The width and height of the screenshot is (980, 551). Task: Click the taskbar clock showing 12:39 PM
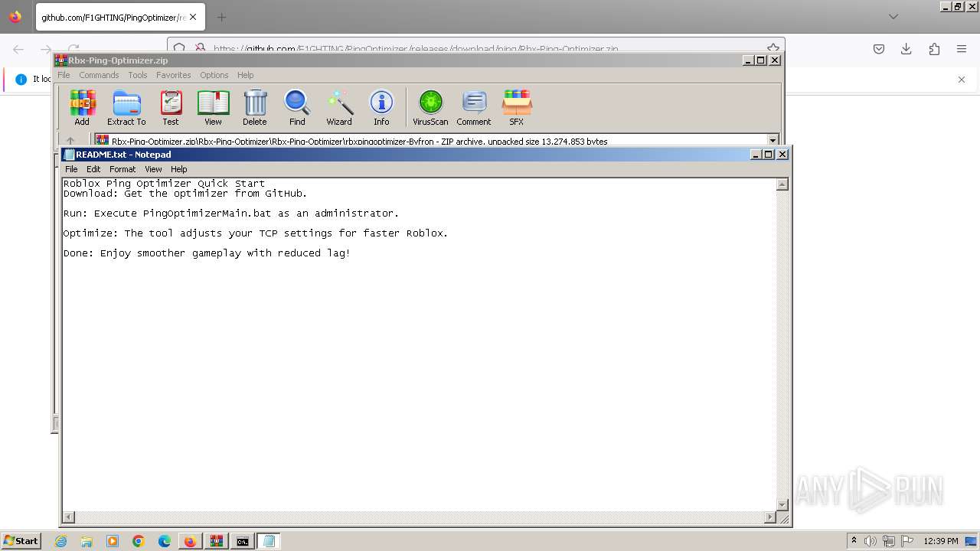tap(941, 541)
